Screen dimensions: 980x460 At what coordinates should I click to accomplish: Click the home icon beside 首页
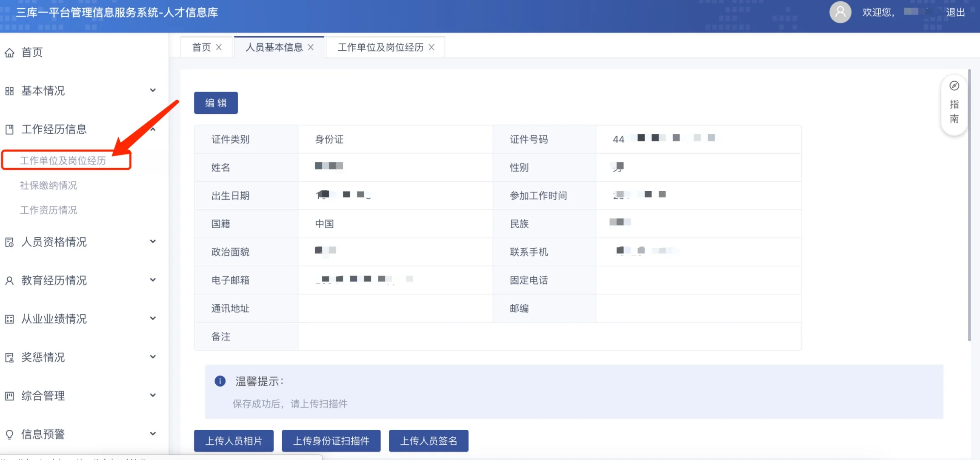coord(9,53)
